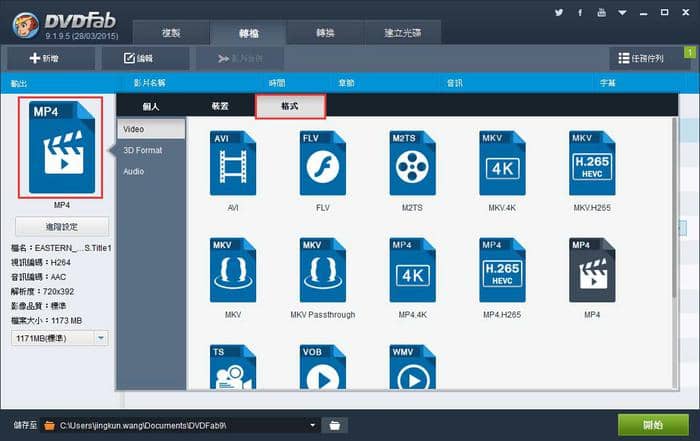Select the MKV.4K format
Viewport: 700px width, 441px height.
(x=502, y=163)
